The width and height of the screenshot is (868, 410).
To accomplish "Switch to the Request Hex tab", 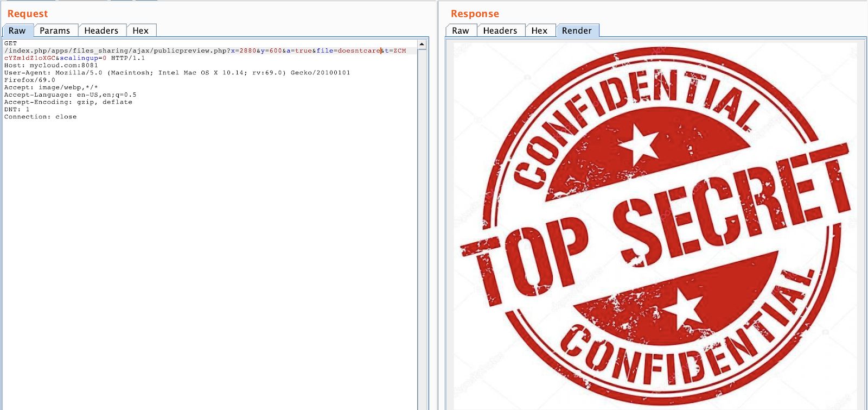I will click(x=141, y=30).
